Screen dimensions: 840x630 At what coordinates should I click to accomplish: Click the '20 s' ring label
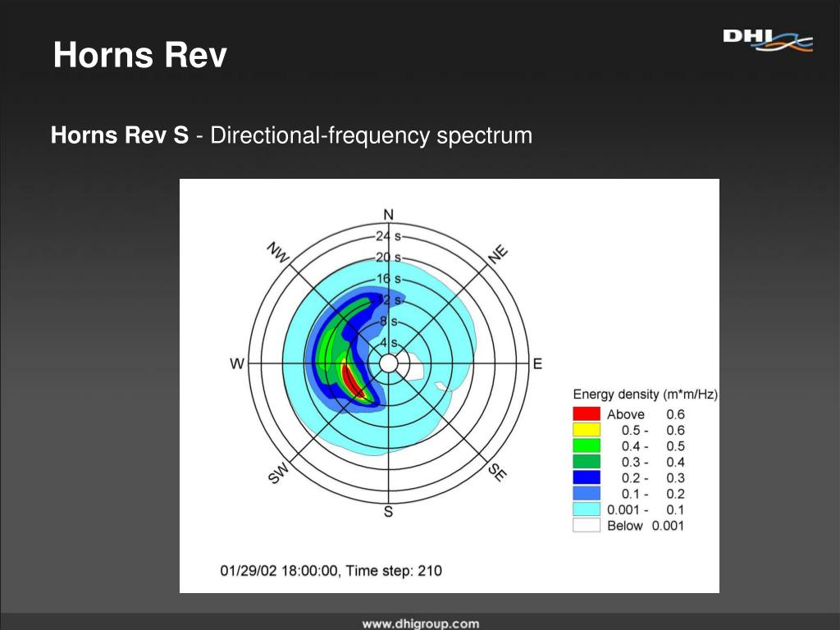[388, 257]
